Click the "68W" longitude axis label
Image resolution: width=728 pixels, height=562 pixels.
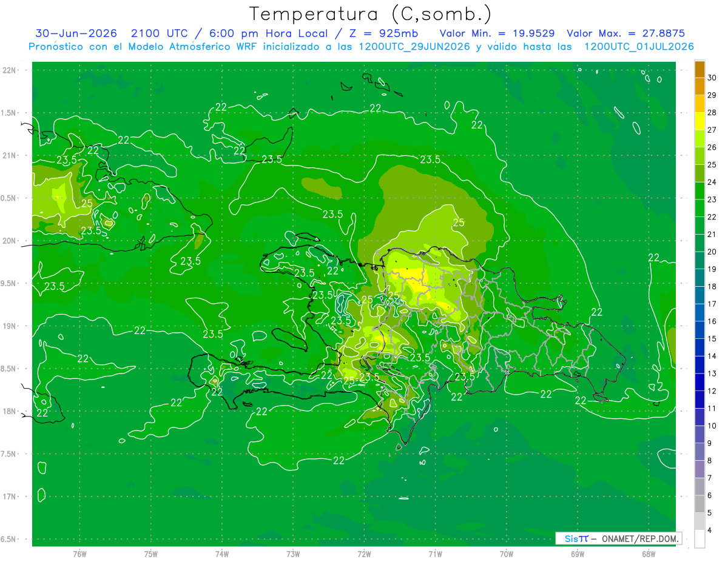(648, 554)
